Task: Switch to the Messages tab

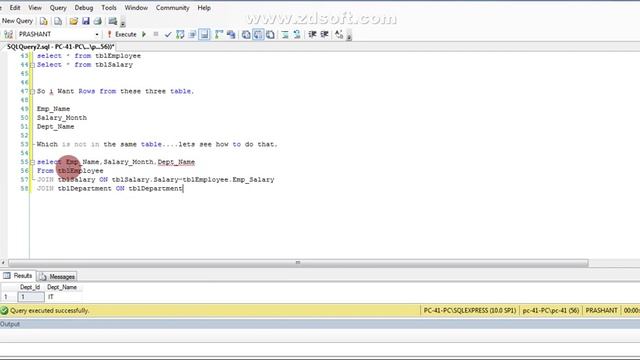Action: tap(58, 276)
